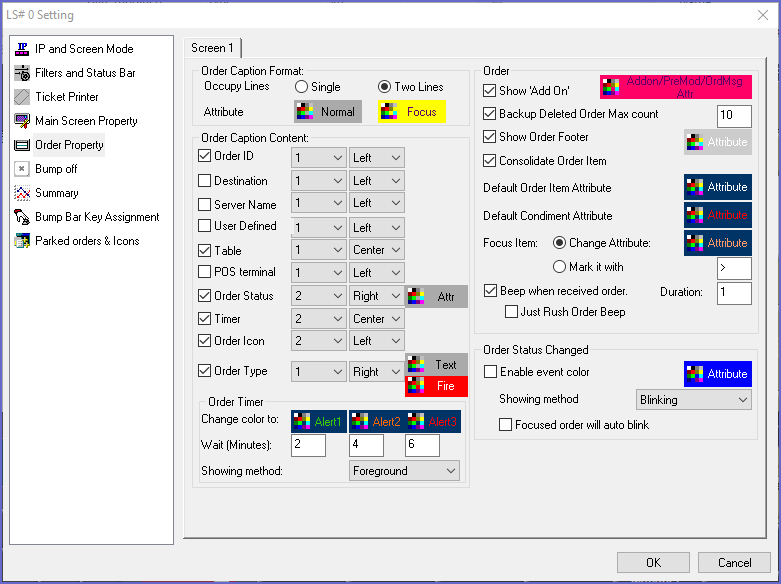Open the Order Status Attr color button
The image size is (781, 584).
[436, 296]
